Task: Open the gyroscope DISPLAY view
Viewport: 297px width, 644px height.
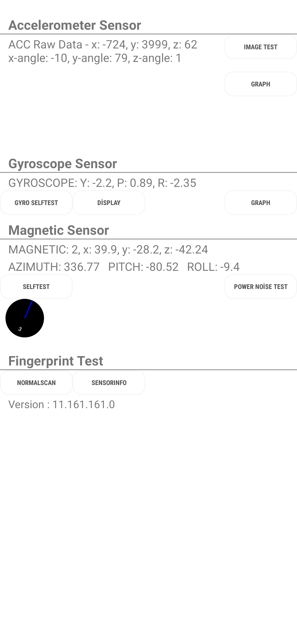Action: coord(109,203)
